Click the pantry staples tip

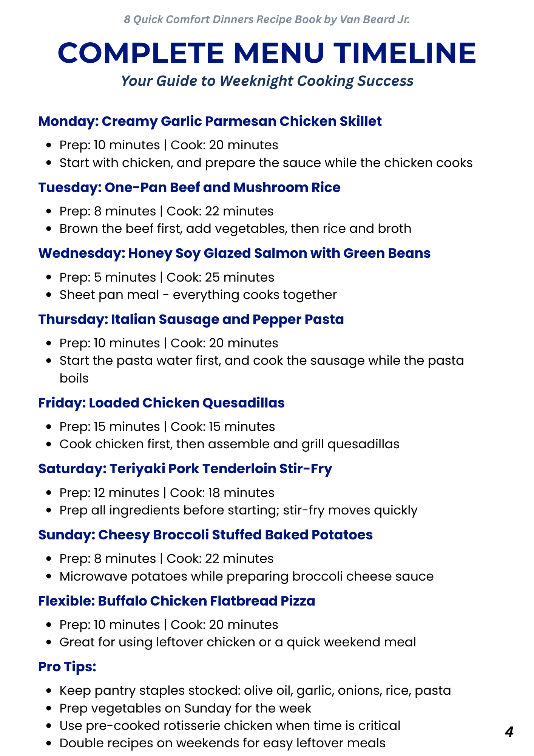coord(255,691)
